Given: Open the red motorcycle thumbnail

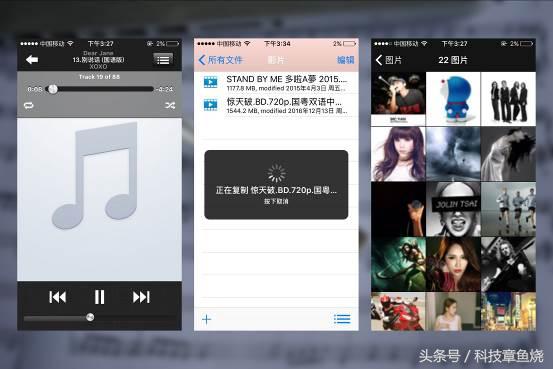Looking at the screenshot, I should click(398, 311).
